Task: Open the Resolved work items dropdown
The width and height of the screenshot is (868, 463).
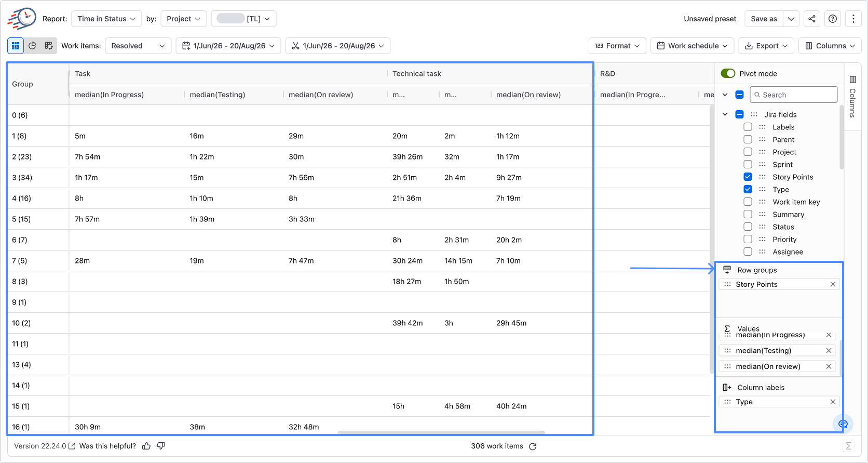Action: [138, 46]
